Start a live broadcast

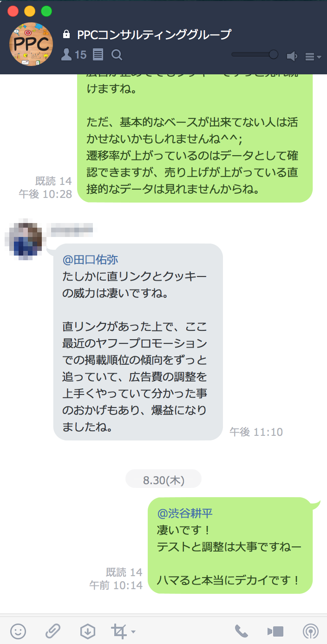coord(310,631)
